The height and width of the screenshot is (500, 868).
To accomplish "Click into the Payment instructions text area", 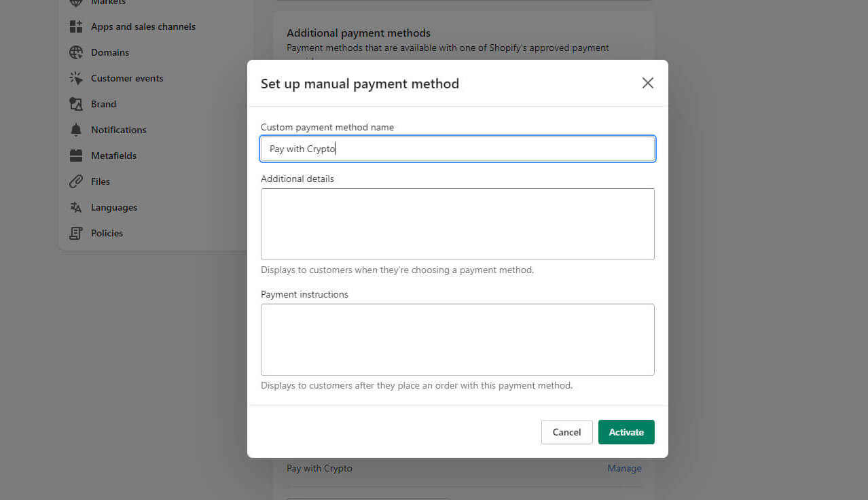I will pyautogui.click(x=457, y=340).
